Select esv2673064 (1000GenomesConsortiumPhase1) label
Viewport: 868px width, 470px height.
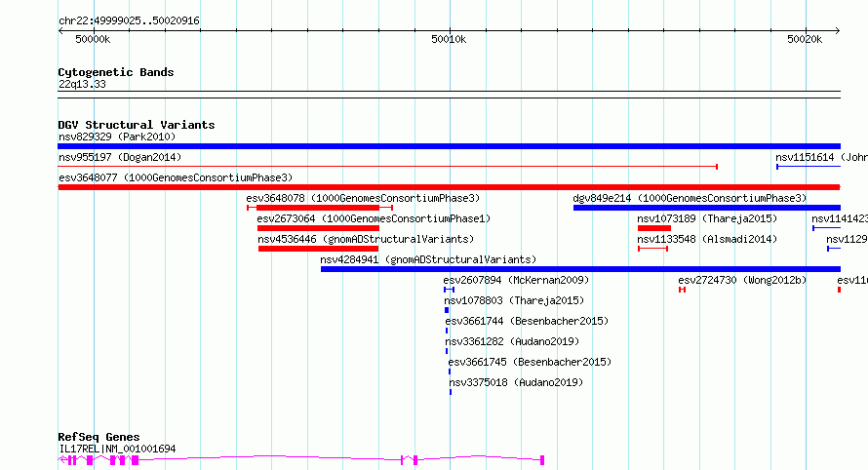pos(374,218)
